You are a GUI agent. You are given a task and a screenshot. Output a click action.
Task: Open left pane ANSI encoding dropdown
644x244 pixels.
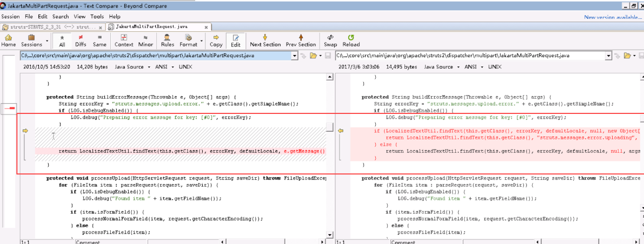(x=164, y=67)
